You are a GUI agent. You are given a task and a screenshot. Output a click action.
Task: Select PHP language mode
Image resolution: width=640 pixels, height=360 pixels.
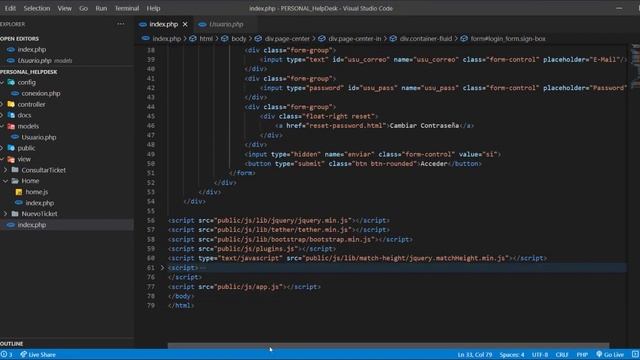point(582,355)
